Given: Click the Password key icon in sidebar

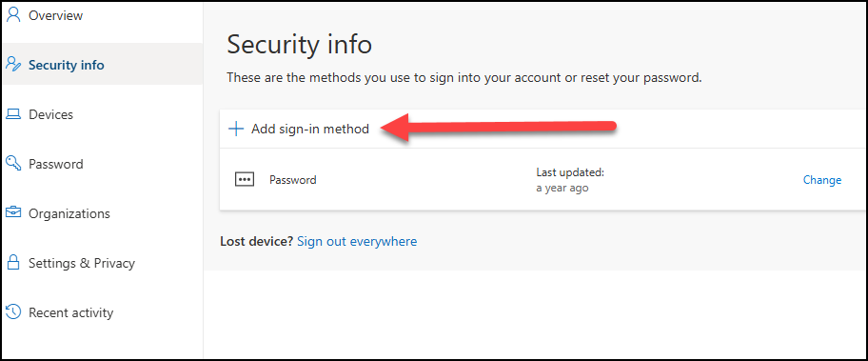Looking at the screenshot, I should click(12, 163).
